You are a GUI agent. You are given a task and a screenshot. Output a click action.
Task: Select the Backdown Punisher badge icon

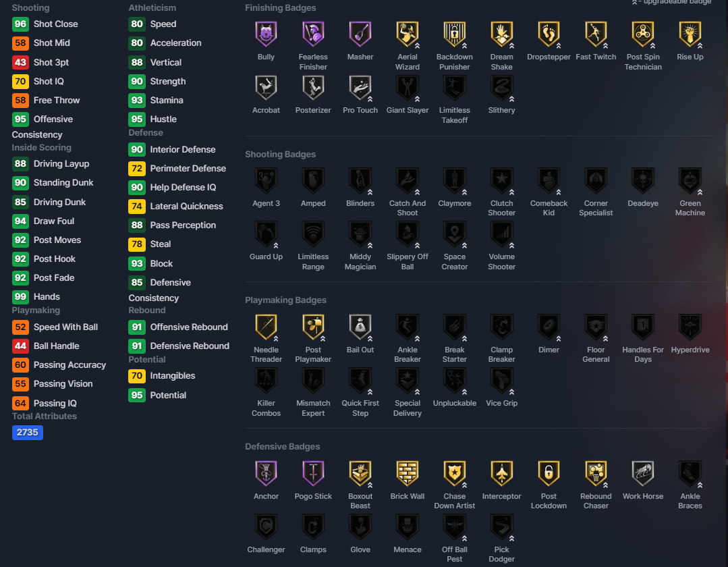click(455, 34)
